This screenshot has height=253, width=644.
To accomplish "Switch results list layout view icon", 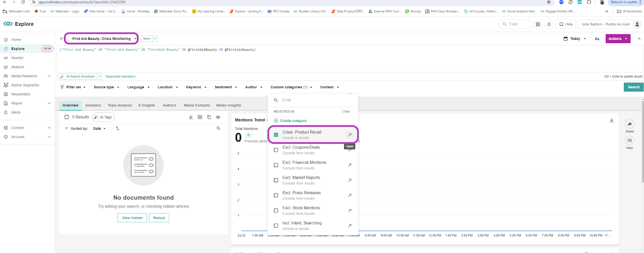I will [200, 117].
